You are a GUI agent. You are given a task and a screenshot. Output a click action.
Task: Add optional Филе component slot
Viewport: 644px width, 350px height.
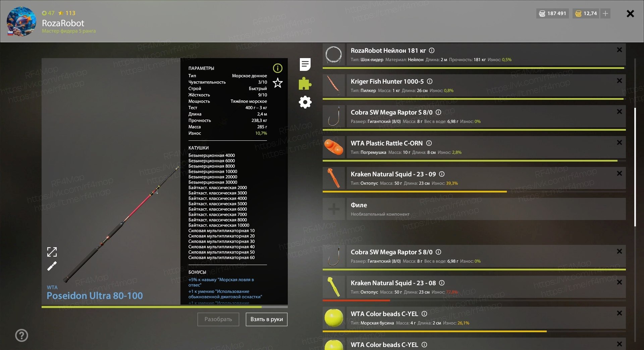click(334, 209)
